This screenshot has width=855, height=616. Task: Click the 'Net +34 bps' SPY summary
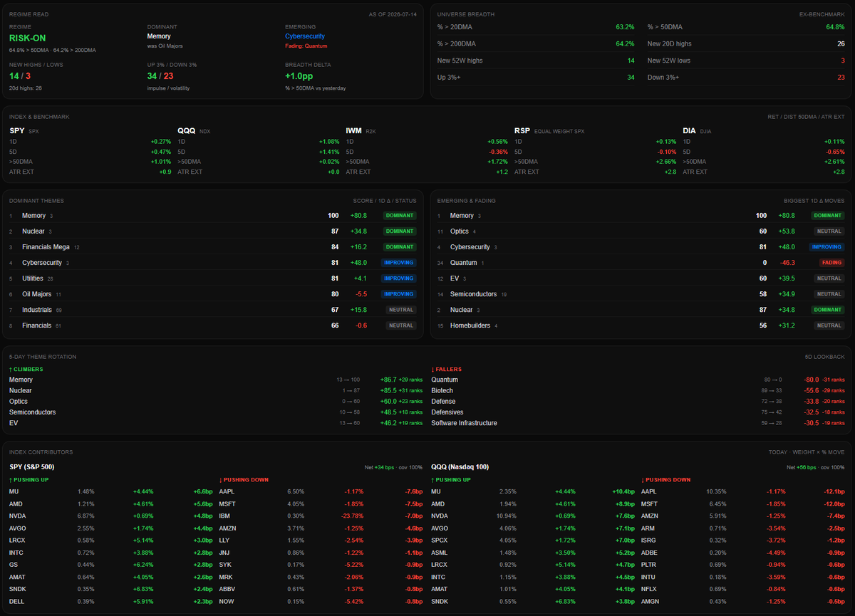point(380,468)
